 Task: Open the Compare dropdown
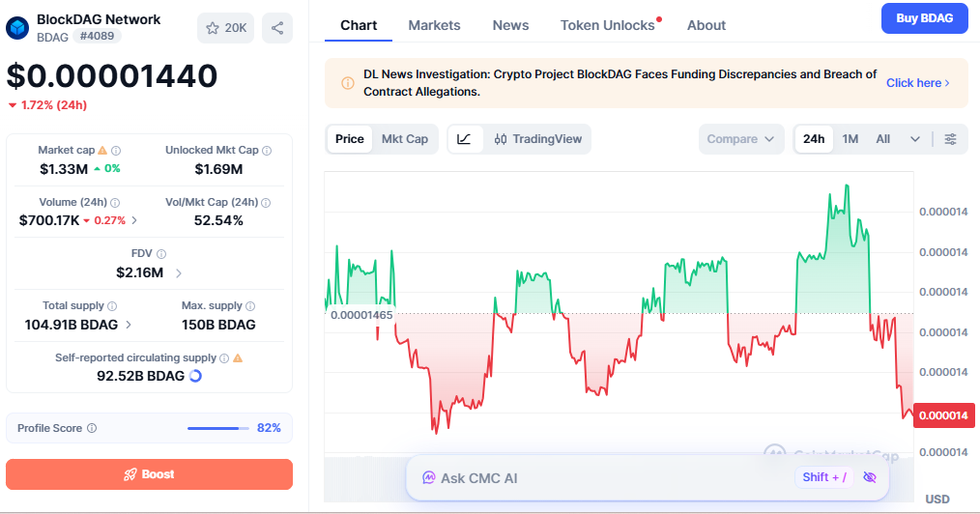[x=740, y=139]
